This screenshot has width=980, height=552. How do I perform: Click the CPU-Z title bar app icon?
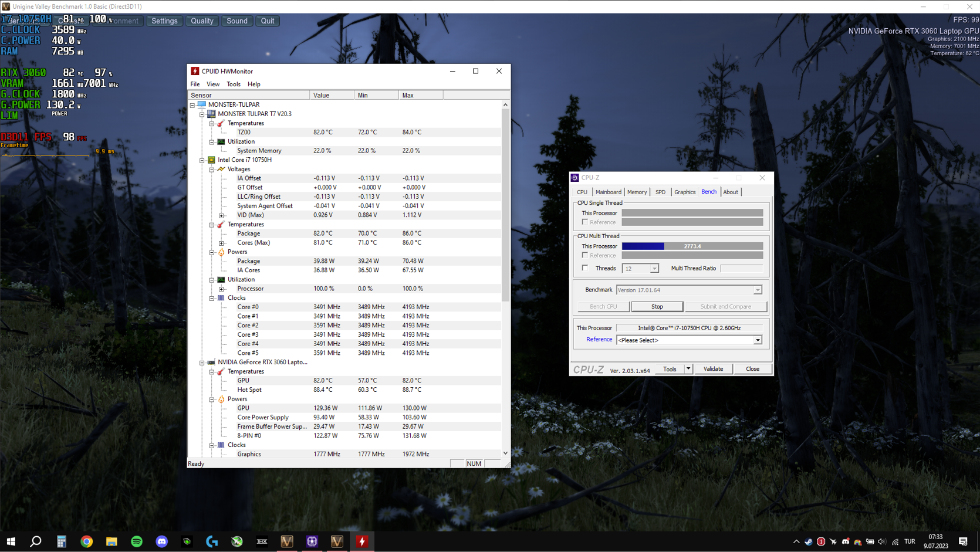(x=575, y=178)
